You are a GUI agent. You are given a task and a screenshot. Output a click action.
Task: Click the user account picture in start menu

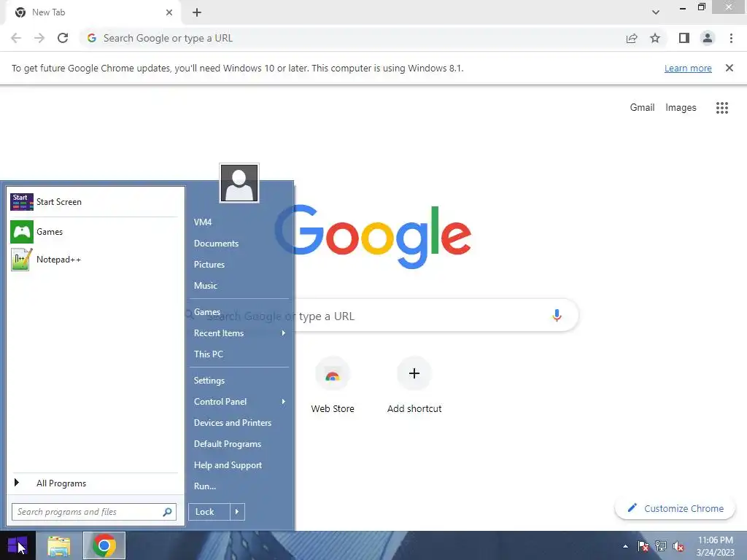[x=239, y=183]
